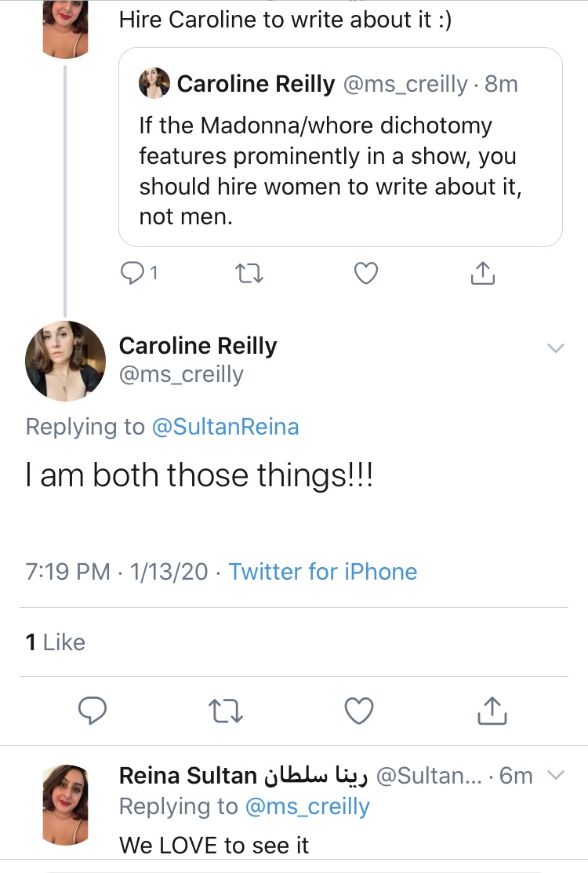This screenshot has width=588, height=873.
Task: Open Caroline Reilly's profile name on main tweet
Action: (198, 347)
